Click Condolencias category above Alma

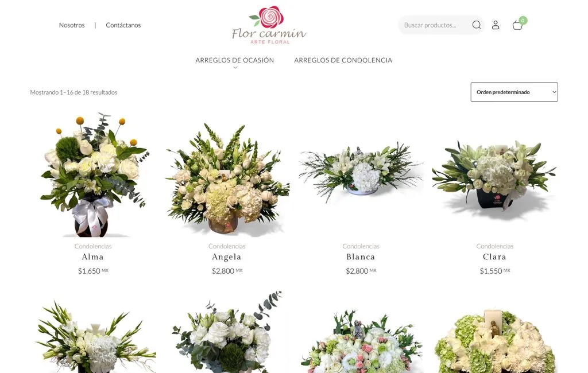tap(93, 246)
